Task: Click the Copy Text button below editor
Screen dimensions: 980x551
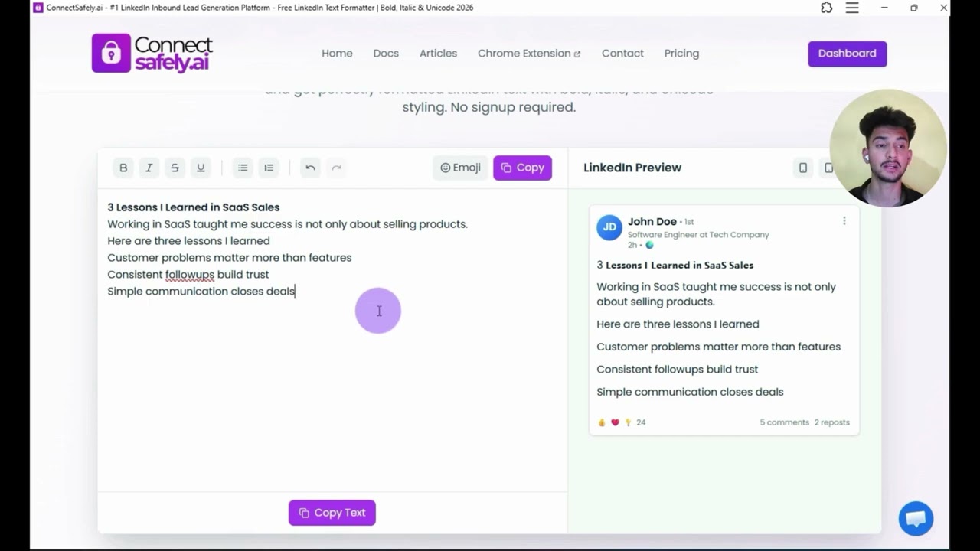Action: click(x=332, y=513)
